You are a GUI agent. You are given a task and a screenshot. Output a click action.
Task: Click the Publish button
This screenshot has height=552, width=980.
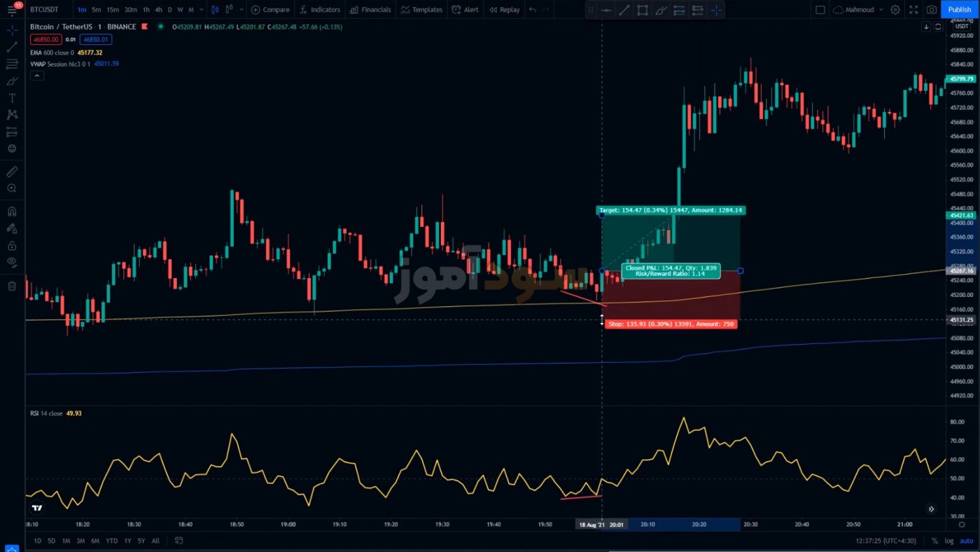[x=960, y=10]
